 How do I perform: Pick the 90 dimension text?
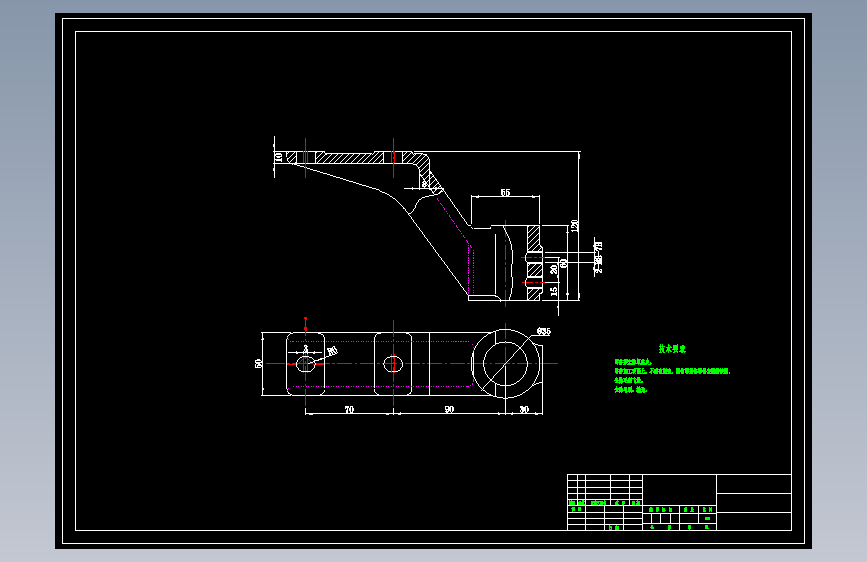pyautogui.click(x=449, y=409)
